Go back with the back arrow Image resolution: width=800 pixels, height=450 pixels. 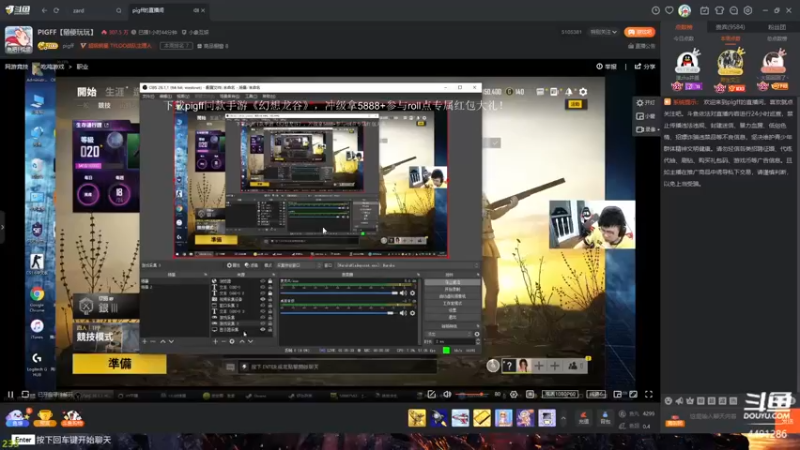click(44, 10)
